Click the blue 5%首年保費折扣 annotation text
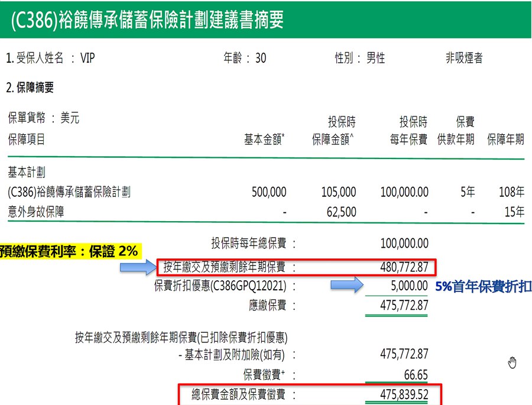Image resolution: width=532 pixels, height=405 pixels. click(x=483, y=286)
